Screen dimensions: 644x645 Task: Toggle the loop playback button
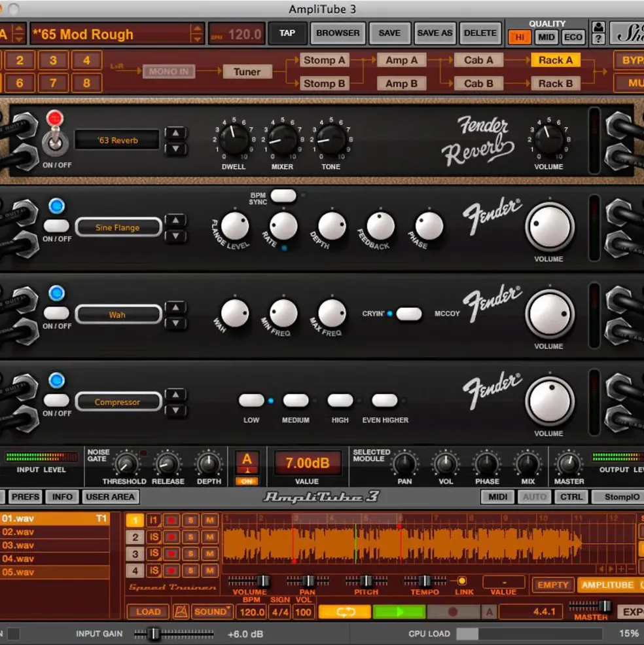tap(345, 612)
